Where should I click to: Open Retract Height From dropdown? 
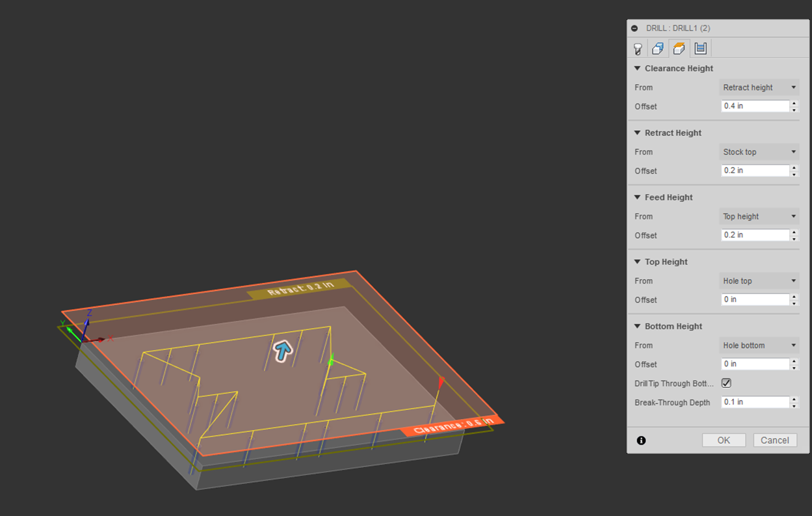(759, 152)
